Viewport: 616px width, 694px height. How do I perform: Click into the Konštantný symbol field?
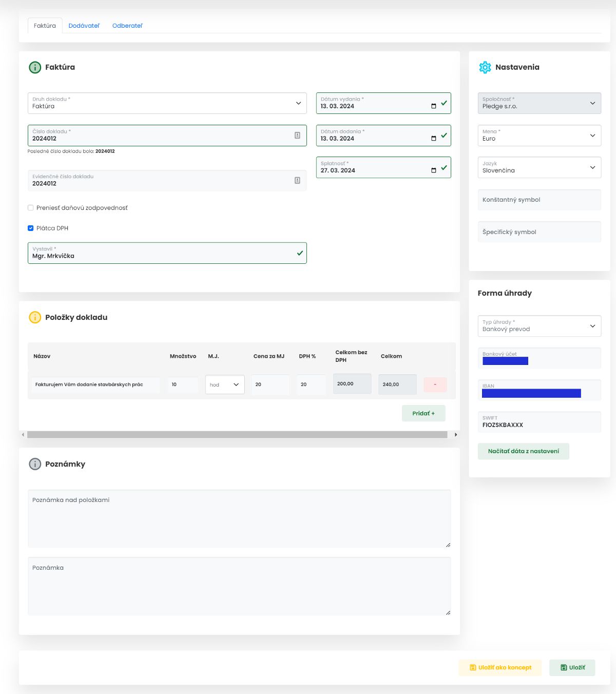coord(539,200)
